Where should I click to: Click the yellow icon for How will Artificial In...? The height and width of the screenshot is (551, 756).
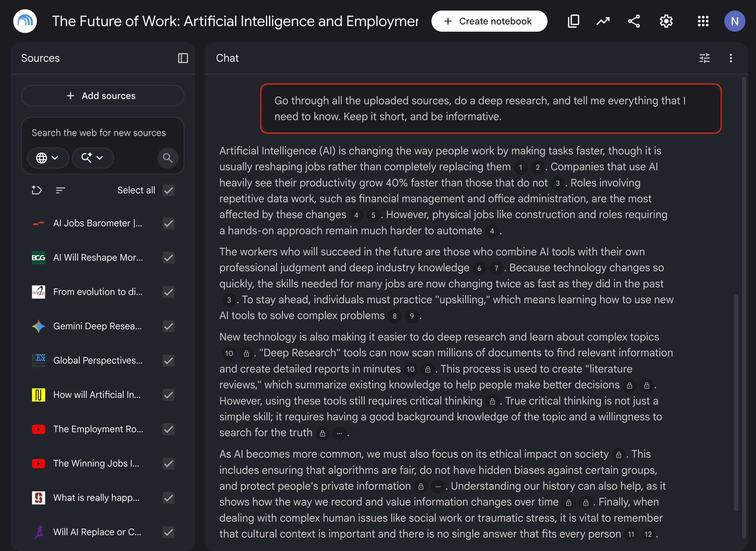point(38,395)
